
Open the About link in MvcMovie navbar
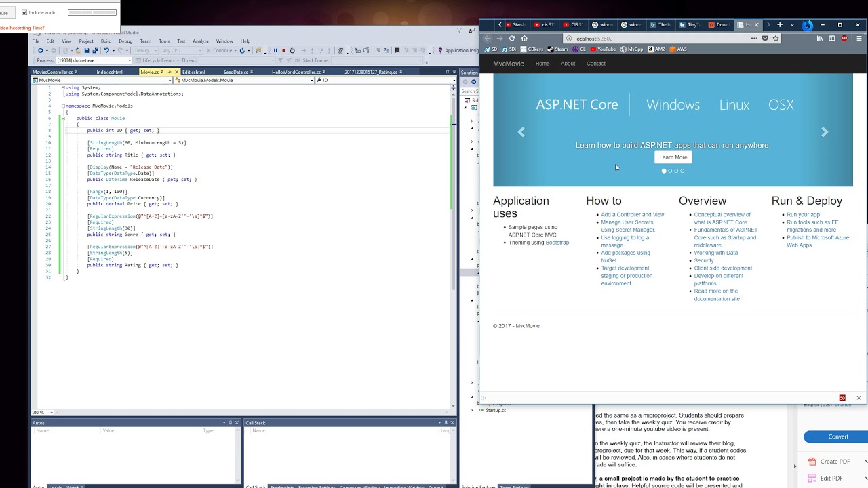click(x=568, y=64)
